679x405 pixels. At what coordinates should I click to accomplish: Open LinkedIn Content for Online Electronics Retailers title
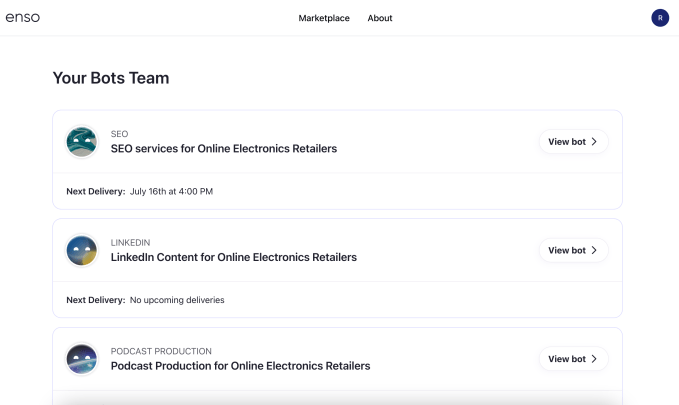click(233, 257)
